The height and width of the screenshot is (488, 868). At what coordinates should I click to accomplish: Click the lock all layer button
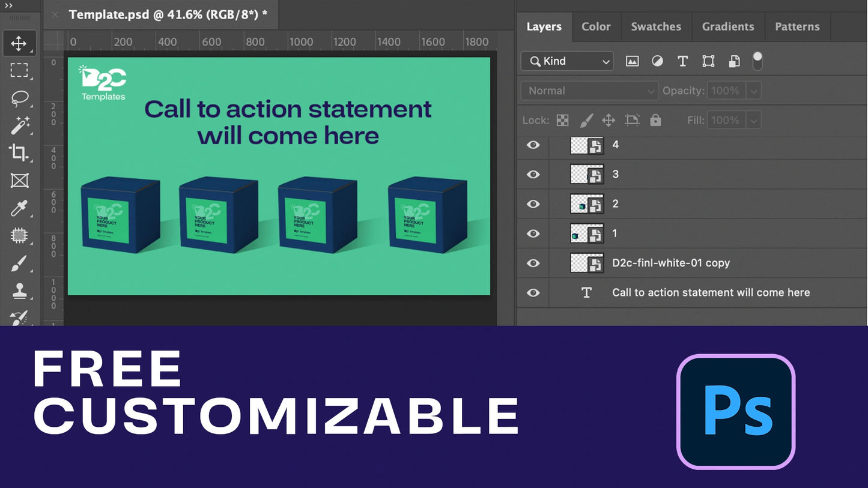pyautogui.click(x=655, y=121)
